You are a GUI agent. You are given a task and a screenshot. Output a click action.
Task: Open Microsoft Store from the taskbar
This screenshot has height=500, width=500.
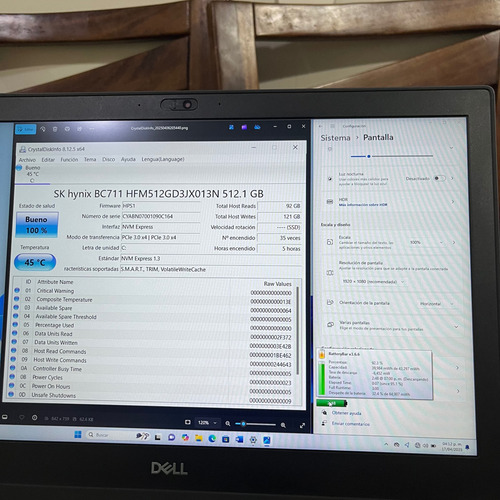coord(226,439)
